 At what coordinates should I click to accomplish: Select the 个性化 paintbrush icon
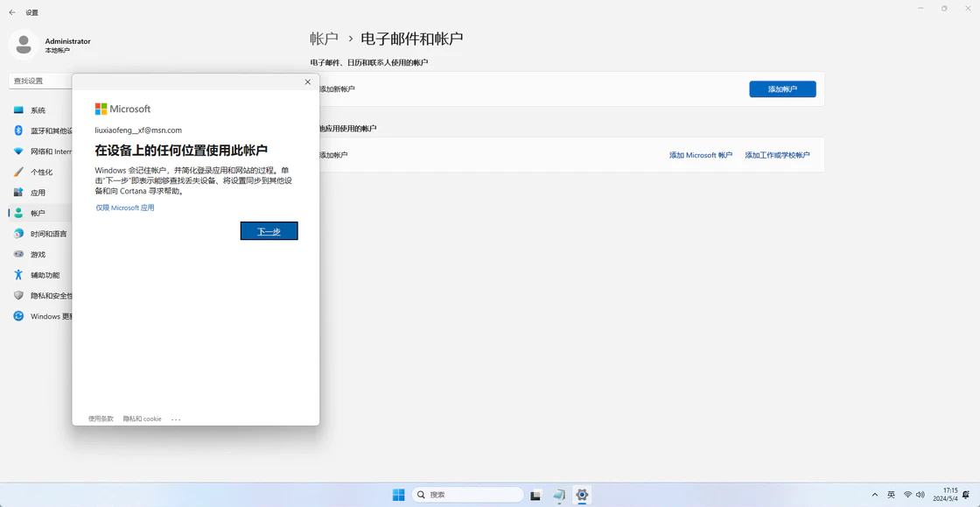tap(18, 172)
